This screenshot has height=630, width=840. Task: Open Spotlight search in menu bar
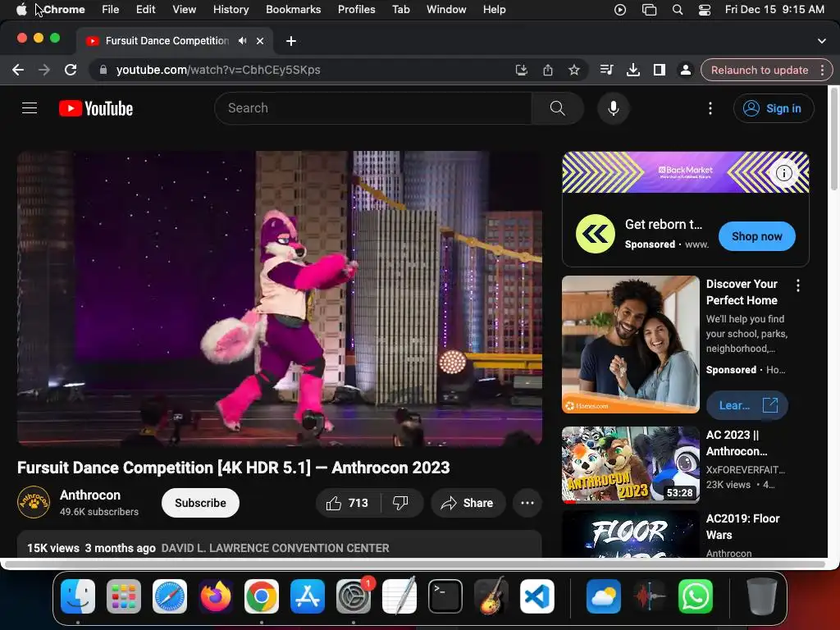(x=677, y=10)
